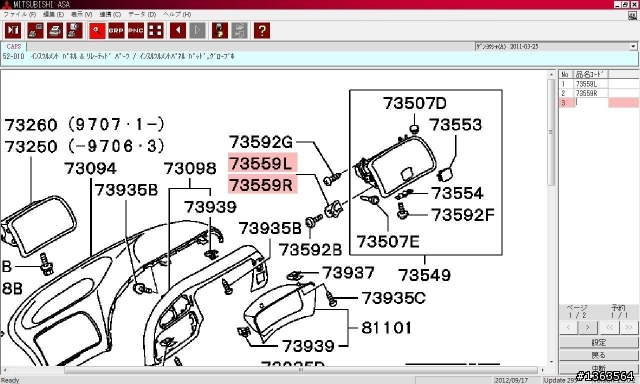Click the horizontal scrollbar left arrow
This screenshot has width=640, height=384.
(4, 370)
